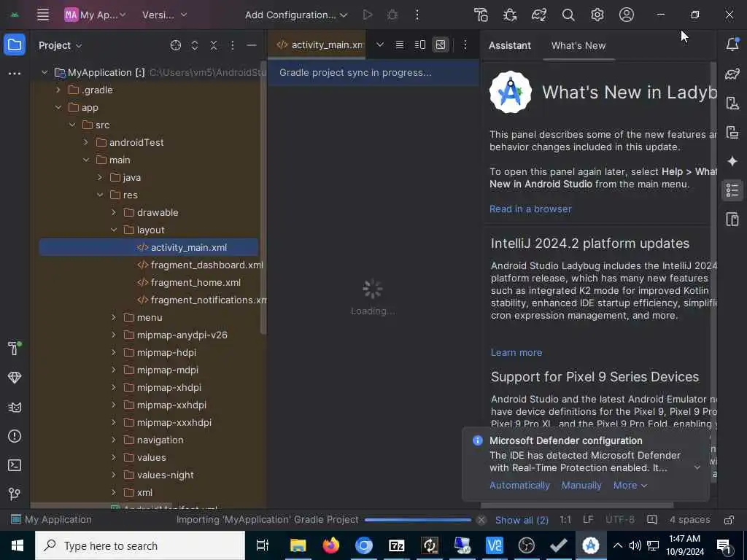Expand the androidTest folder
The width and height of the screenshot is (747, 560).
pos(86,142)
